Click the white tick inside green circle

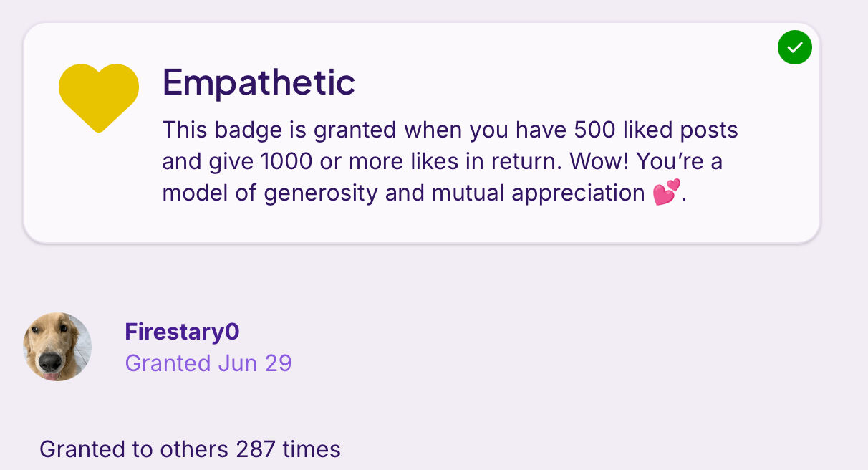point(795,48)
